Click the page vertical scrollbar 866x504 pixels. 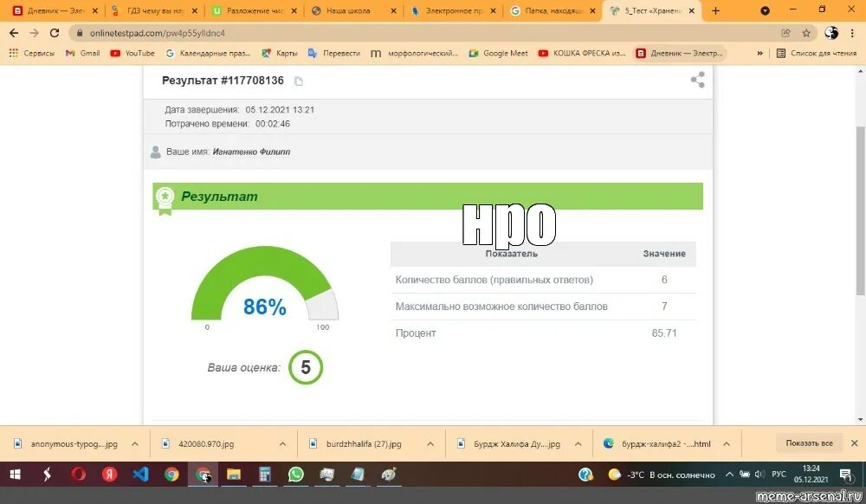coord(861,211)
